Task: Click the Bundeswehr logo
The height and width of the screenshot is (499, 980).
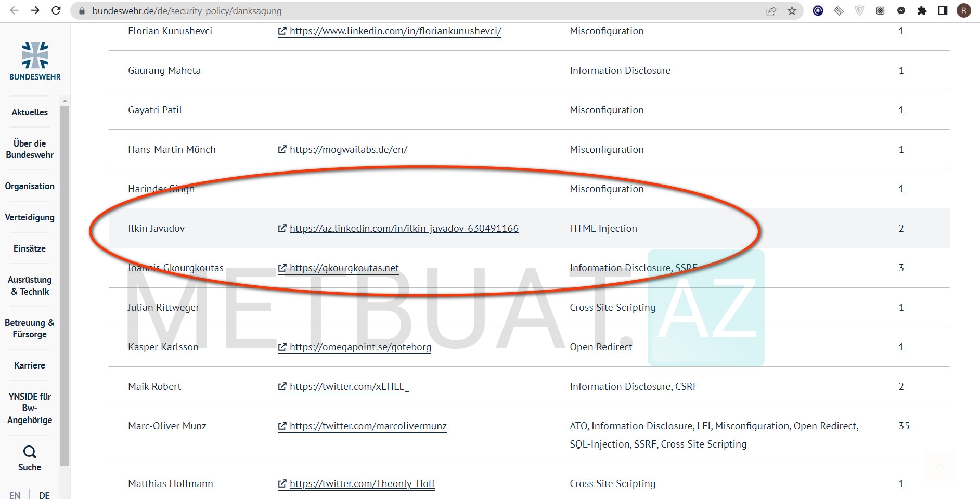Action: tap(35, 61)
